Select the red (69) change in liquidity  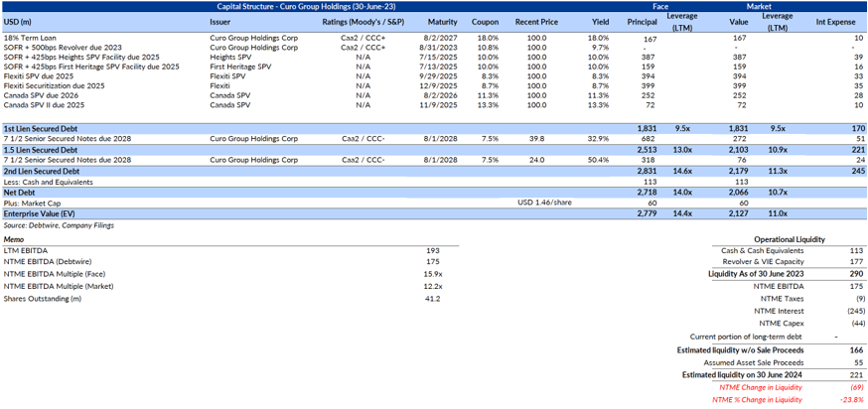(856, 387)
